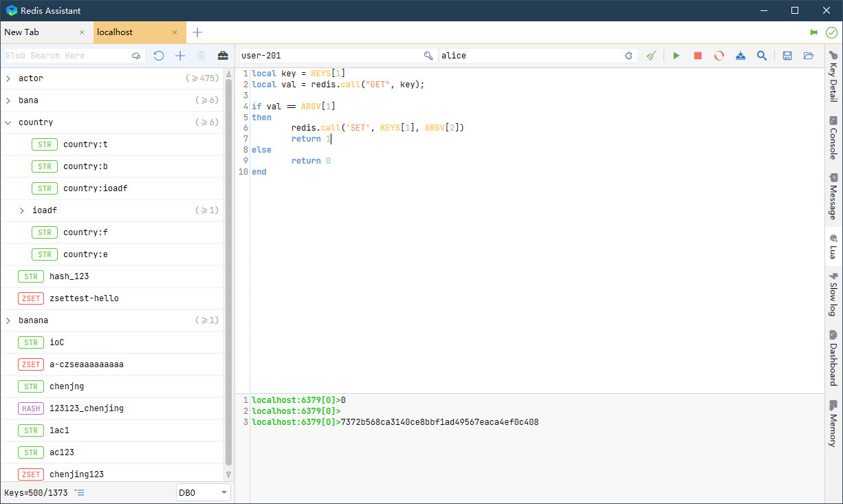Image resolution: width=843 pixels, height=504 pixels.
Task: Add a new key with plus icon
Action: (x=180, y=56)
